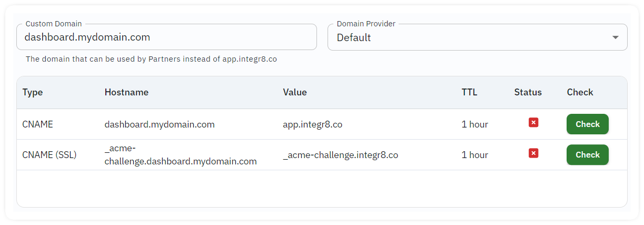Click the Type column header
The width and height of the screenshot is (644, 225).
point(33,92)
